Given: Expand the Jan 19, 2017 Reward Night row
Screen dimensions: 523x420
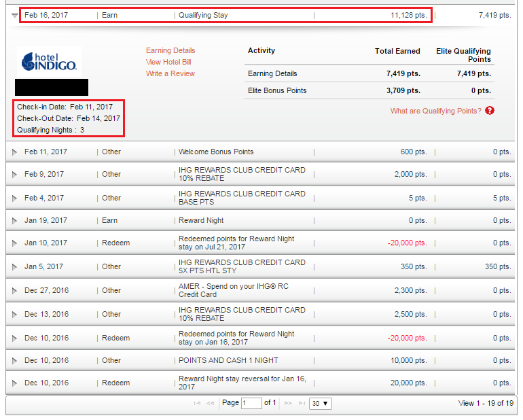Looking at the screenshot, I should (15, 221).
